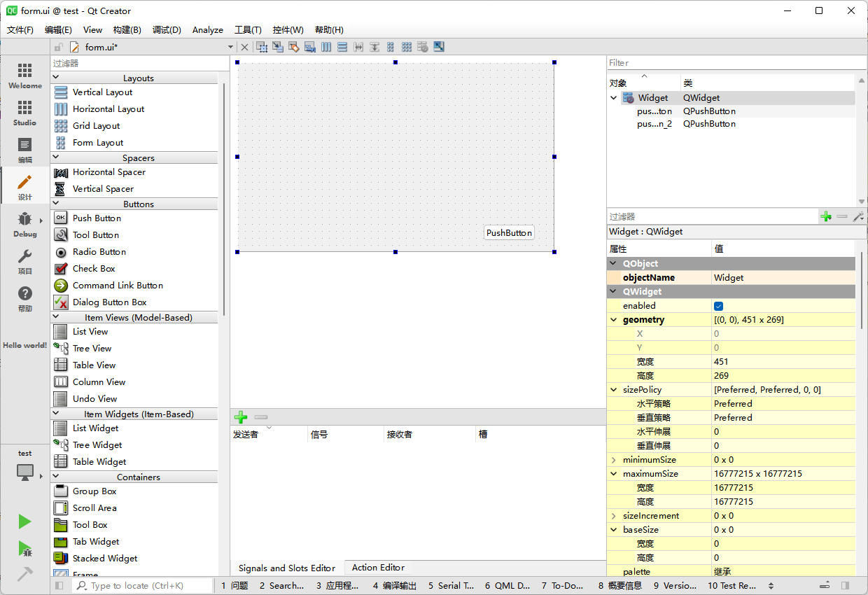Apply Lay Out Horizontally toolbar icon

326,47
